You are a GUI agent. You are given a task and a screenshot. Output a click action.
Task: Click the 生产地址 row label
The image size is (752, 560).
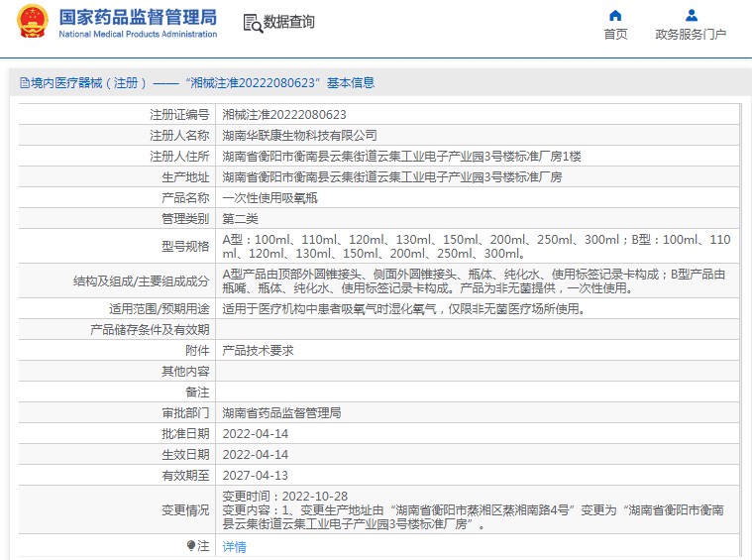tap(185, 177)
